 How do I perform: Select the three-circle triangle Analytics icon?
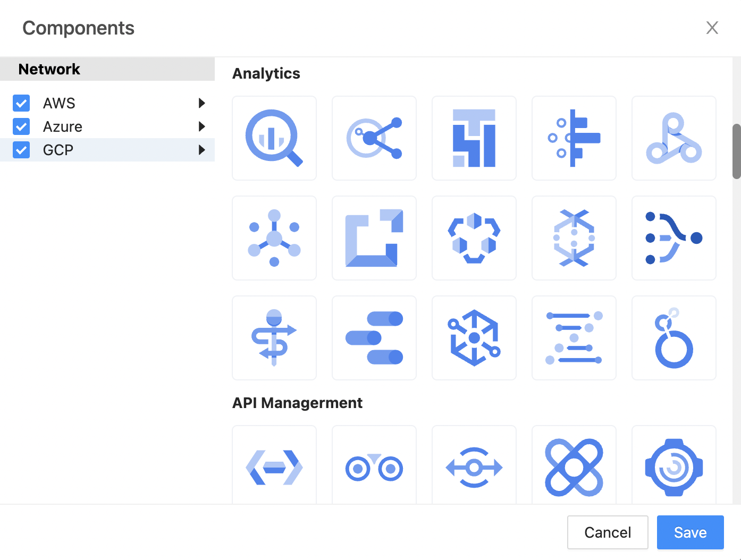(673, 138)
